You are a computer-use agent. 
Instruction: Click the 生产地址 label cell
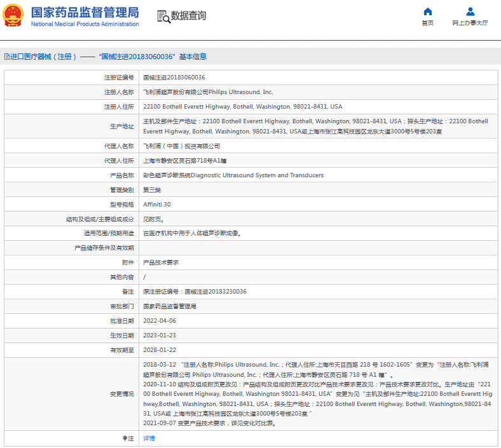[72, 126]
